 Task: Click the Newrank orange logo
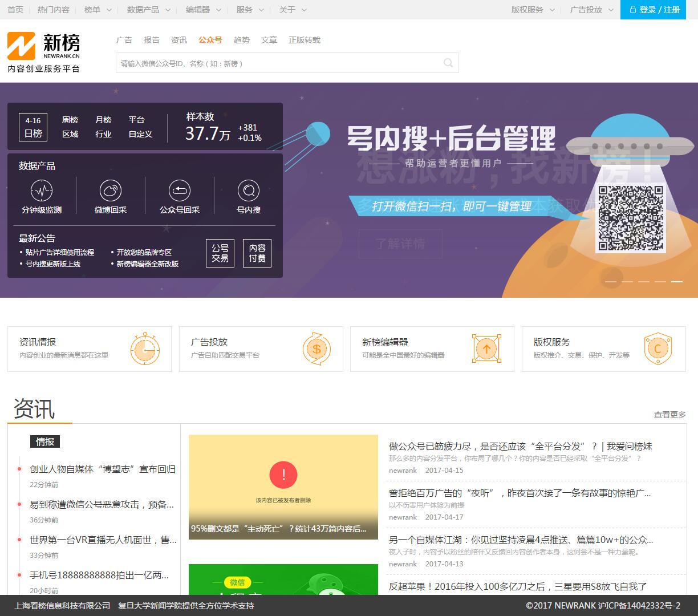coord(21,46)
